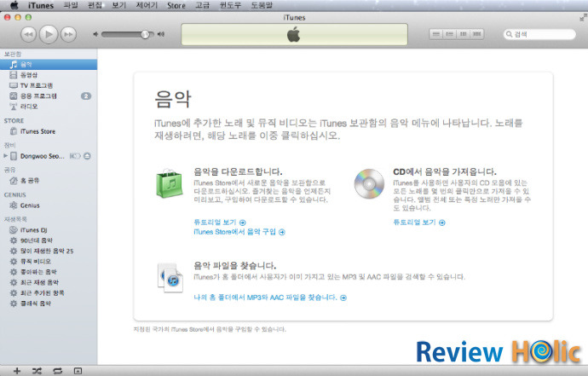Click the CD disc icon

pyautogui.click(x=369, y=183)
